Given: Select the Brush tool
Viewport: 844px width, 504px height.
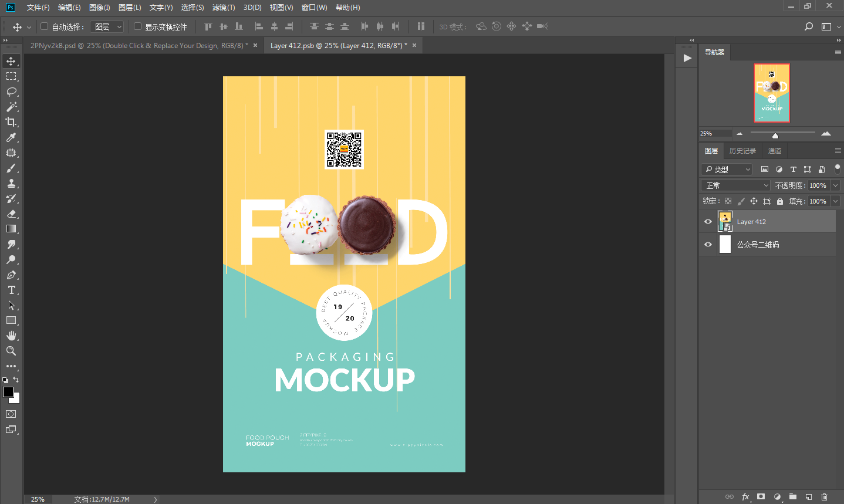Looking at the screenshot, I should pos(11,168).
